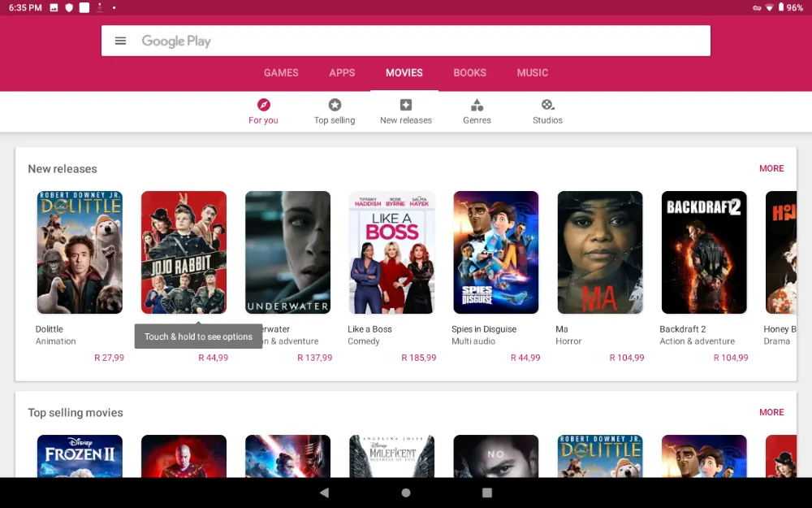Tap the Android back navigation button
This screenshot has height=508, width=812.
325,492
